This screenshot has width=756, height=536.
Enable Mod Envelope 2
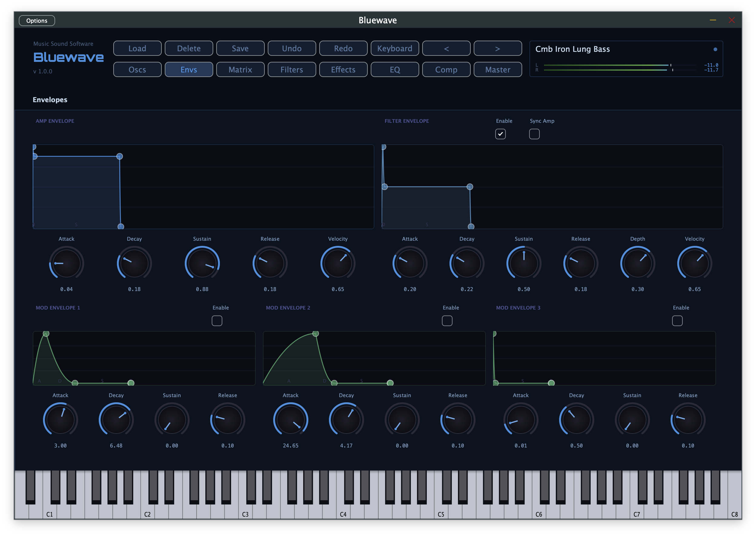pyautogui.click(x=447, y=320)
